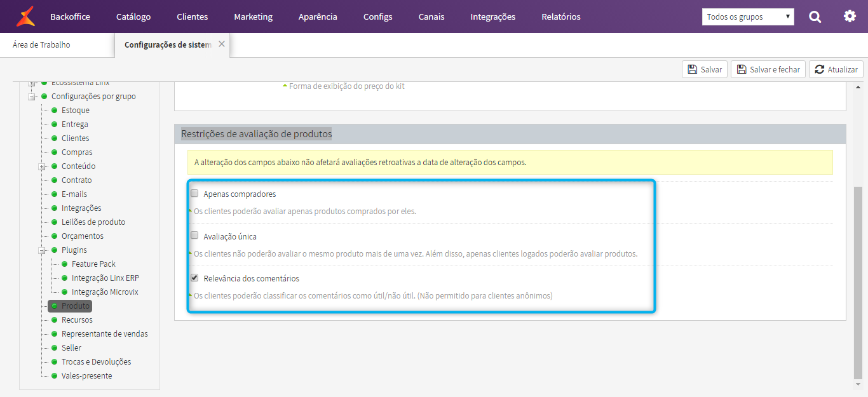Switch to the Área de Trabalho tab
This screenshot has width=868, height=397.
pos(41,44)
